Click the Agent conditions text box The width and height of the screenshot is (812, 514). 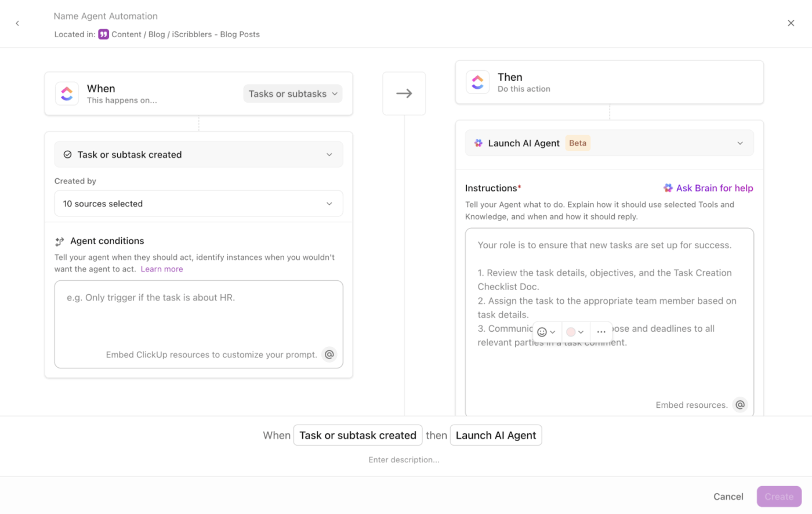[x=198, y=319]
